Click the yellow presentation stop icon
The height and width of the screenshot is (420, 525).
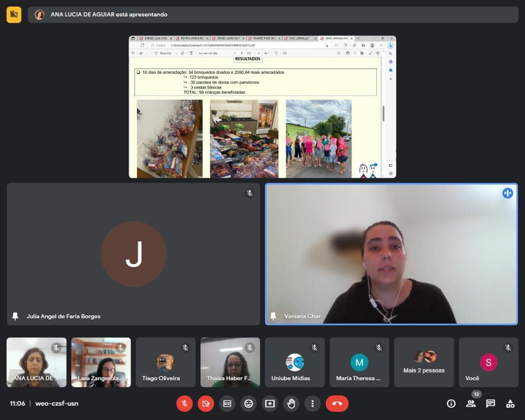(x=14, y=14)
